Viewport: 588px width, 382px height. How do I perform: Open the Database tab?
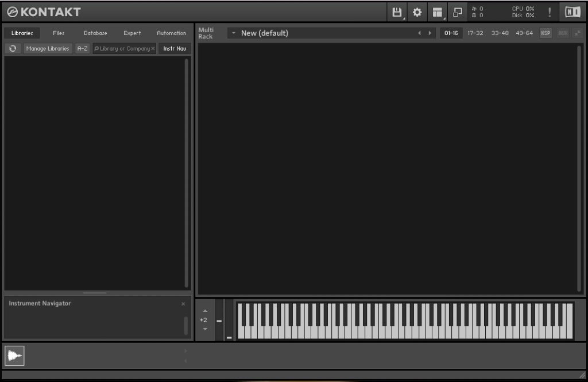(x=95, y=33)
